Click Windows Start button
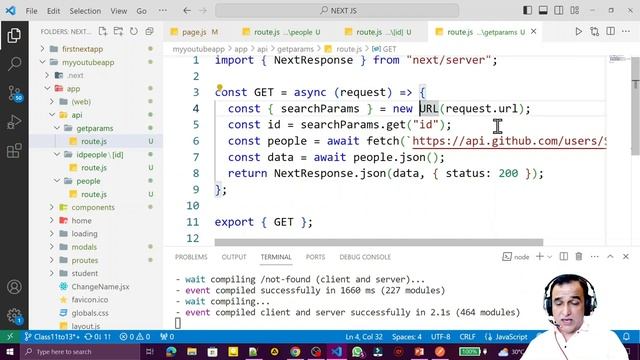 (x=10, y=351)
